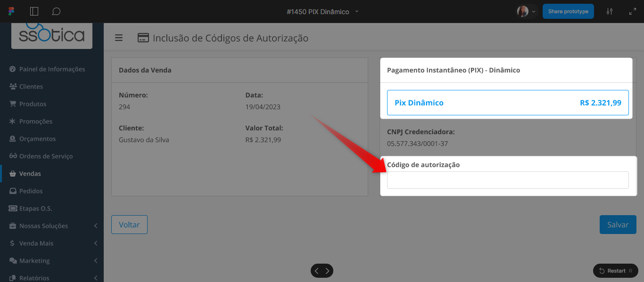Go to previous frame arrow

click(317, 271)
